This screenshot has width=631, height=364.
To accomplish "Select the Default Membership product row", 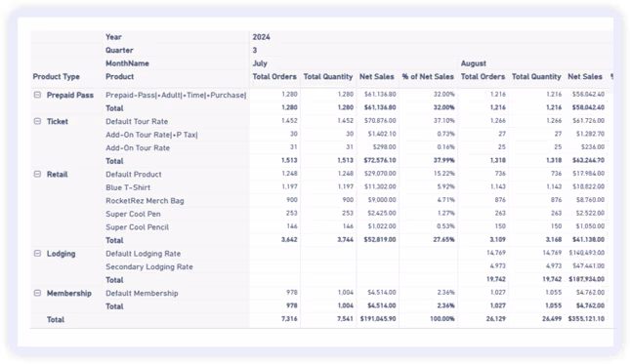I will tap(142, 293).
